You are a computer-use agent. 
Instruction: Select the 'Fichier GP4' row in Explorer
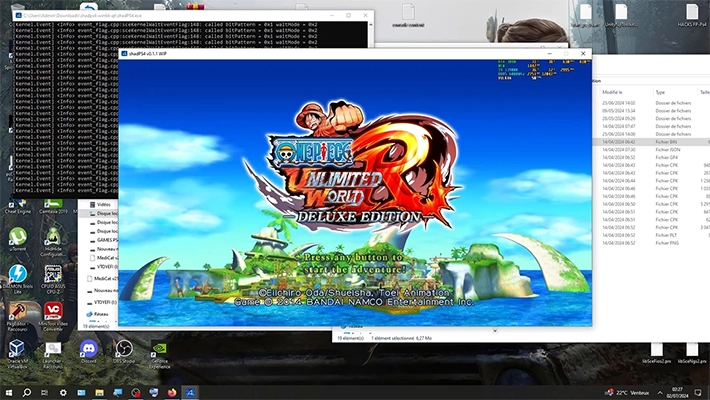(651, 157)
